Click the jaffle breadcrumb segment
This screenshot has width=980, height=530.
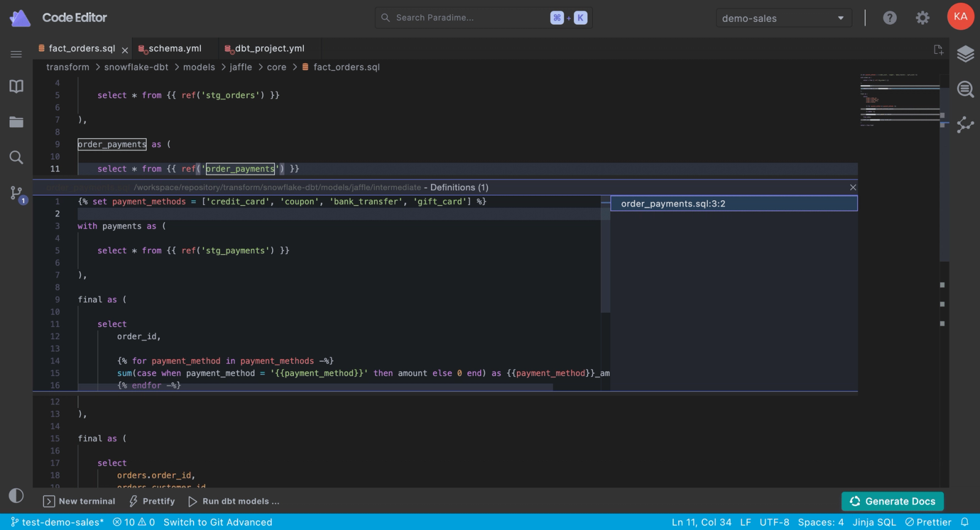pos(241,67)
